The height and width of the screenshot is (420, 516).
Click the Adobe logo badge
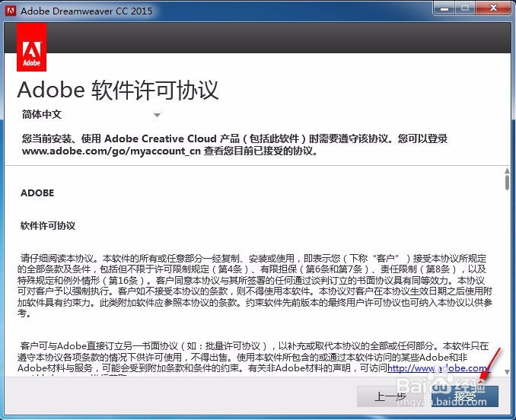coord(32,47)
